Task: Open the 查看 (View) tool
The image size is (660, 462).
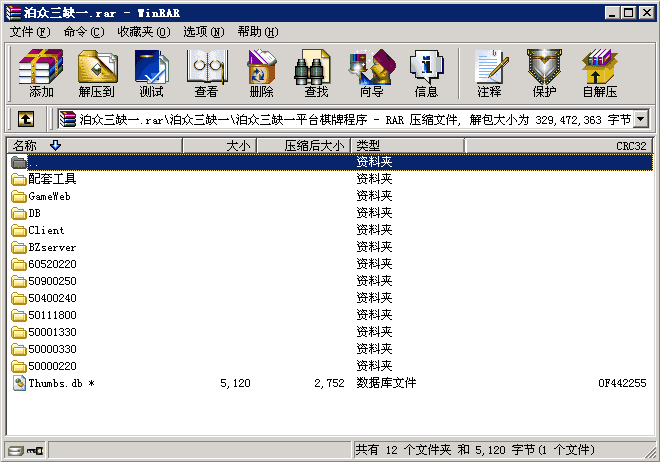Action: click(206, 73)
